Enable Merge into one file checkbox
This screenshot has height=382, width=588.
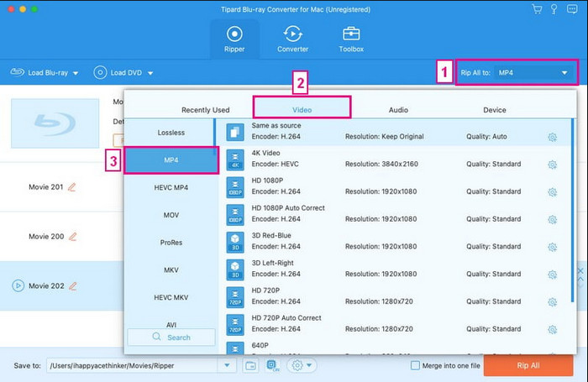(x=415, y=365)
